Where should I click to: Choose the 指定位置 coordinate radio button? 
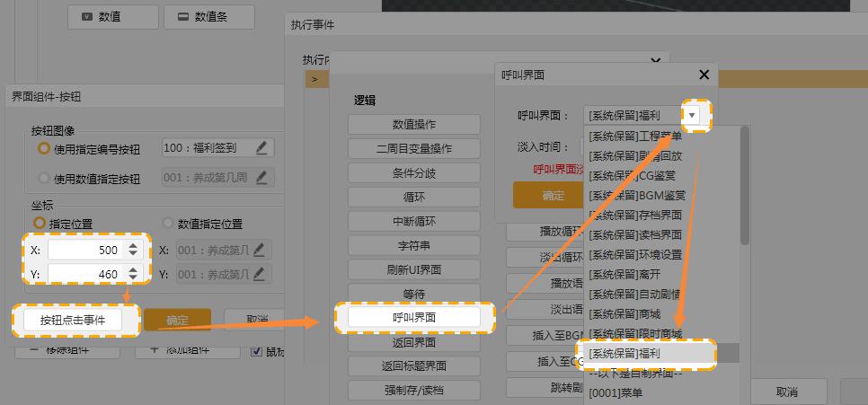[x=40, y=223]
